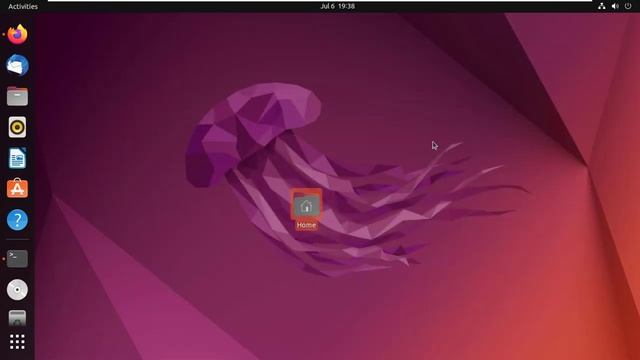The width and height of the screenshot is (640, 360).
Task: Open the Terminal from the dock
Action: click(x=17, y=259)
